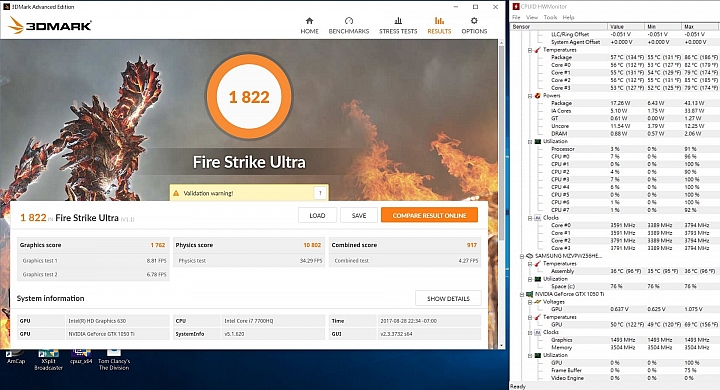
Task: Select the IA Cores power row
Action: tap(615, 111)
